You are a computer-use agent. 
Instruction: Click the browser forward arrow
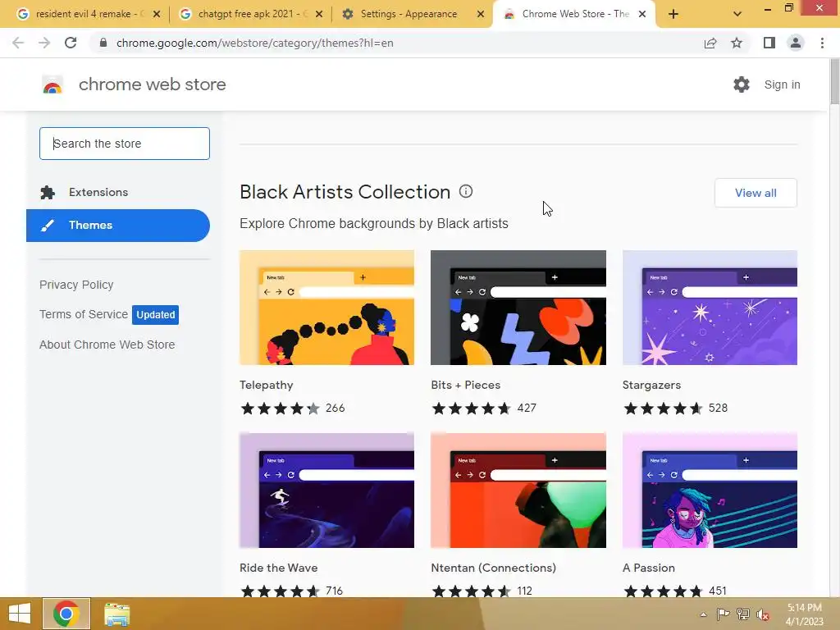pyautogui.click(x=44, y=43)
